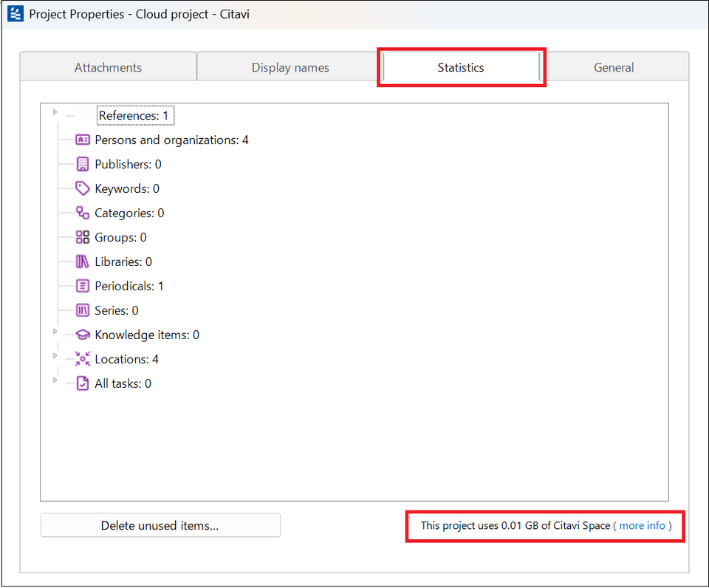709x588 pixels.
Task: Click the All tasks checklist icon
Action: pos(82,383)
